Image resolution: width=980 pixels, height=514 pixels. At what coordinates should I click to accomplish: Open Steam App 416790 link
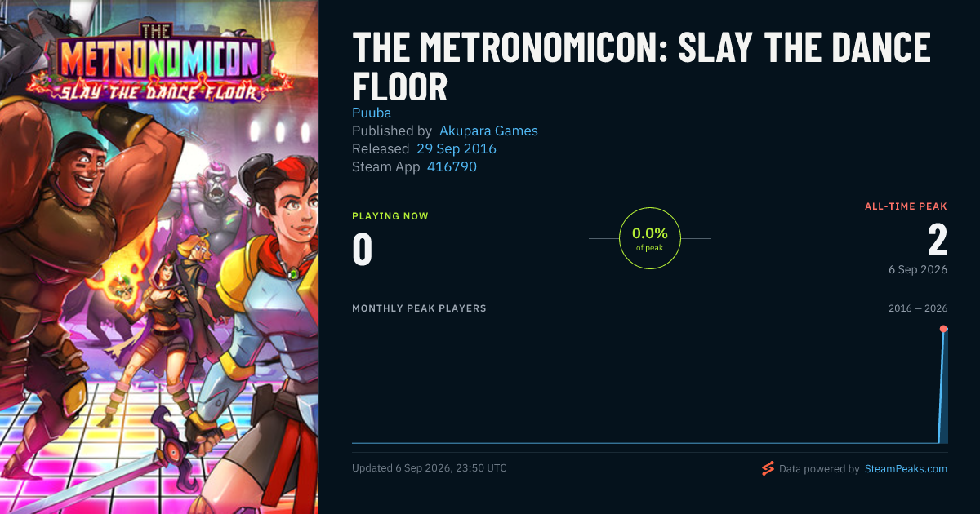click(452, 166)
